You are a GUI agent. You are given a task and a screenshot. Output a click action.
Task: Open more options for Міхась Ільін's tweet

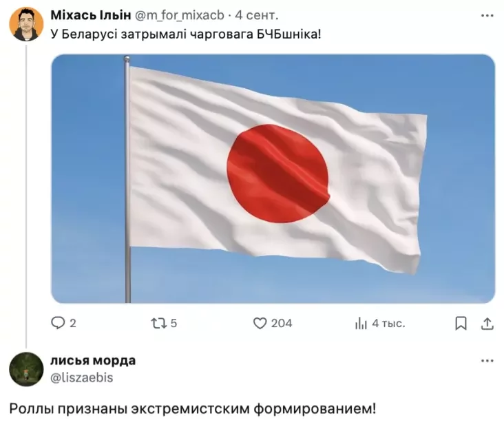pos(487,15)
